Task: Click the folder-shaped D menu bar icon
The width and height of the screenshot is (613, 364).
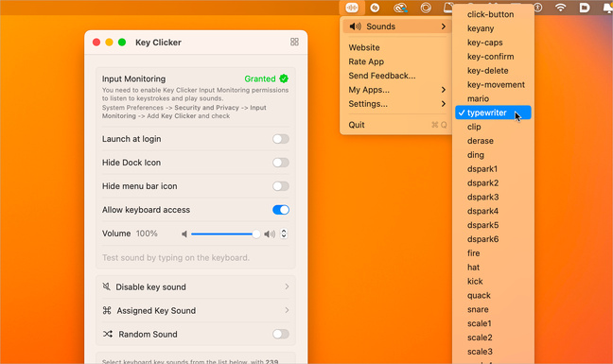Action: [x=585, y=8]
